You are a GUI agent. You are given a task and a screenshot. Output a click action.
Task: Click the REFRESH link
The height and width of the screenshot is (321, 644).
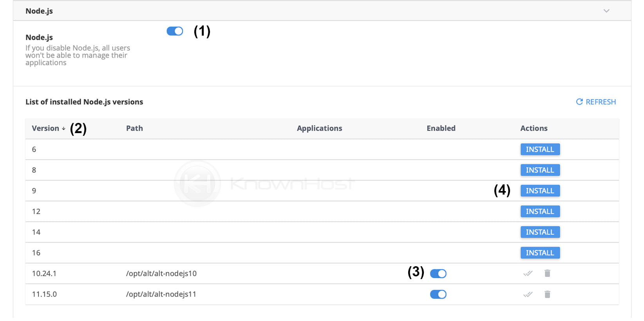pyautogui.click(x=600, y=102)
